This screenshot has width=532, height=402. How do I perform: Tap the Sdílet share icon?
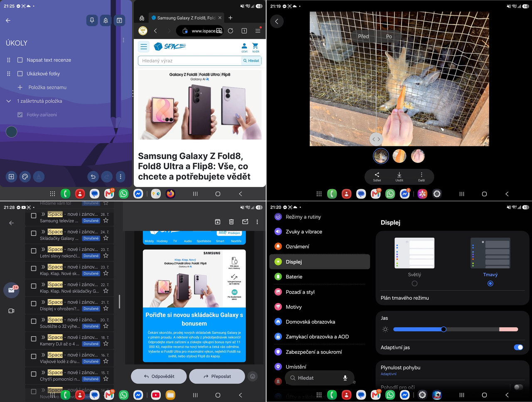377,177
